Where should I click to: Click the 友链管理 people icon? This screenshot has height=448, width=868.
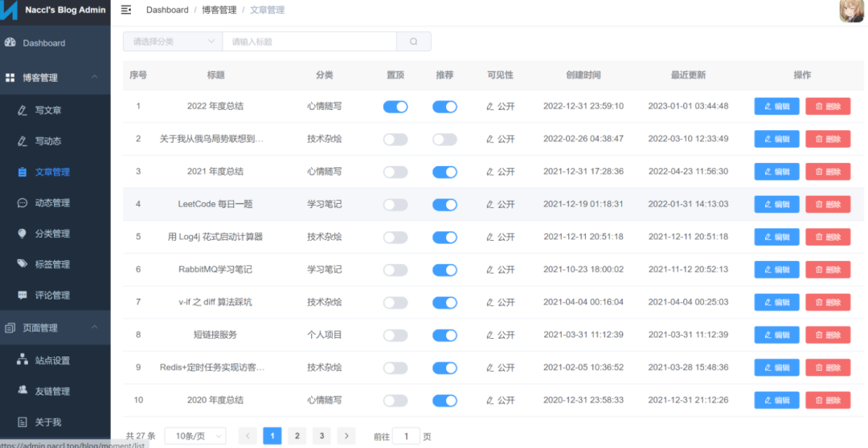[23, 390]
